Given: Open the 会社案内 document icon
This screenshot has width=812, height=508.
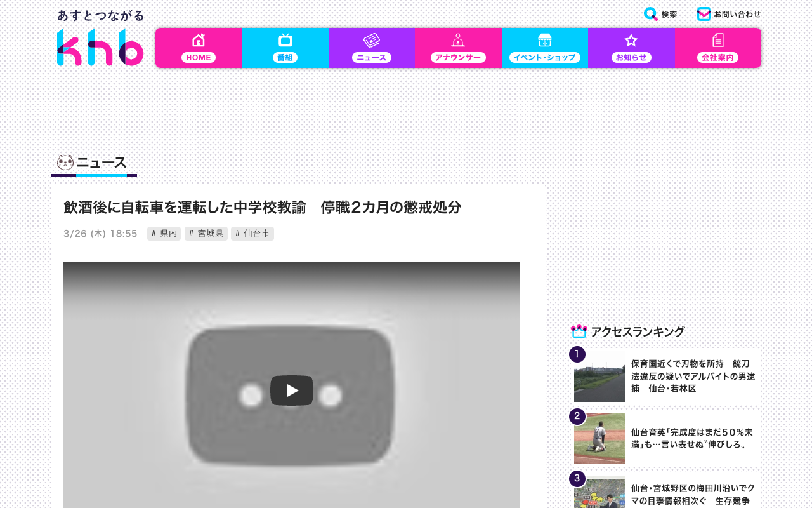Looking at the screenshot, I should pos(718,40).
